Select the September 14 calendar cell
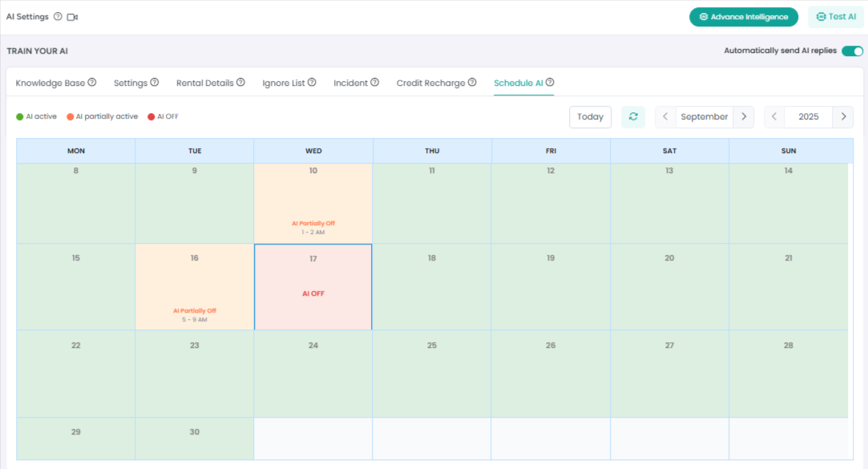Image resolution: width=868 pixels, height=469 pixels. (789, 203)
